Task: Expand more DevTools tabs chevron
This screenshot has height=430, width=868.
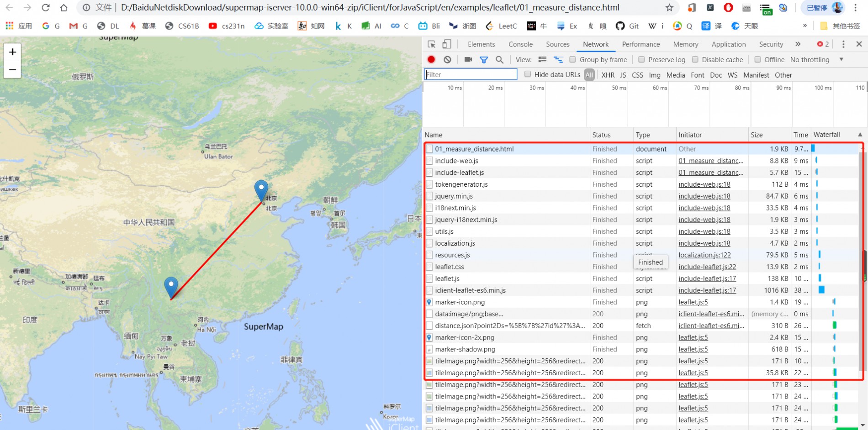Action: pos(798,44)
